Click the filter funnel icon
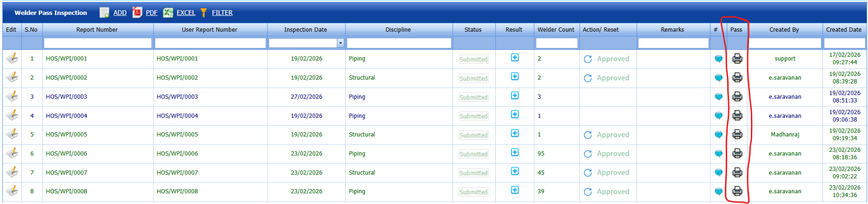The image size is (868, 204). click(x=204, y=13)
